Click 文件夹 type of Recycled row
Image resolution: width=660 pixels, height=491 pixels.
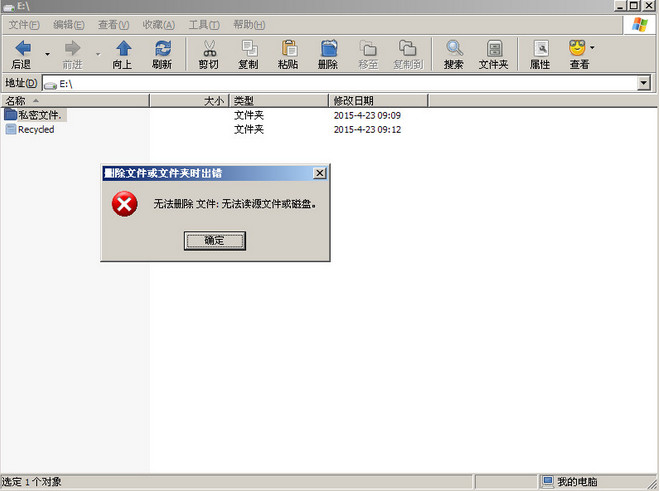[249, 129]
